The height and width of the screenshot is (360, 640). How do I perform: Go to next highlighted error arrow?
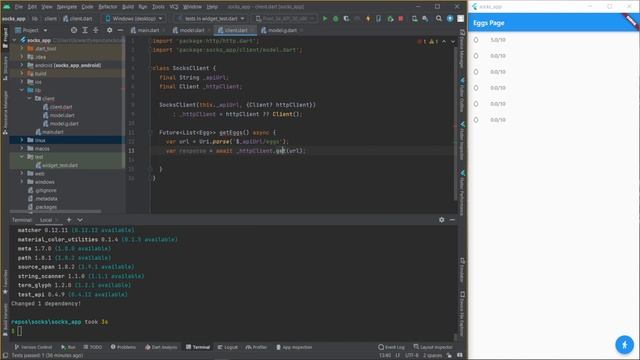pyautogui.click(x=453, y=42)
